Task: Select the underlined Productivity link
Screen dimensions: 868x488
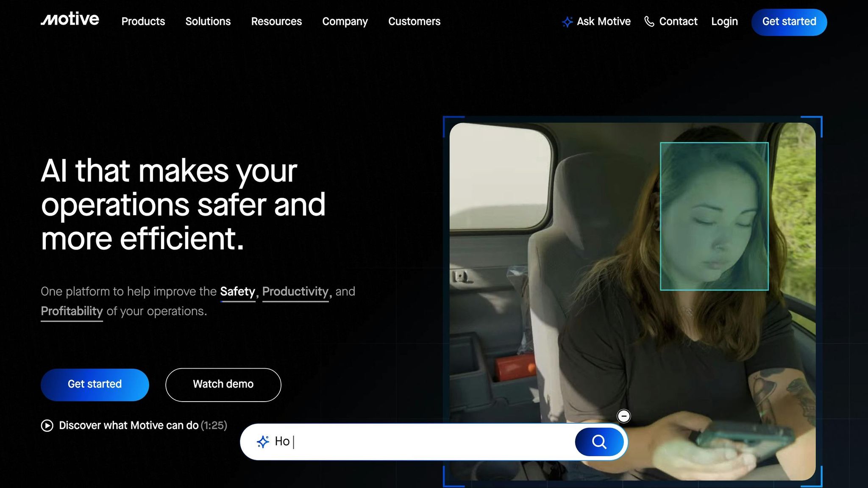Action: 295,291
